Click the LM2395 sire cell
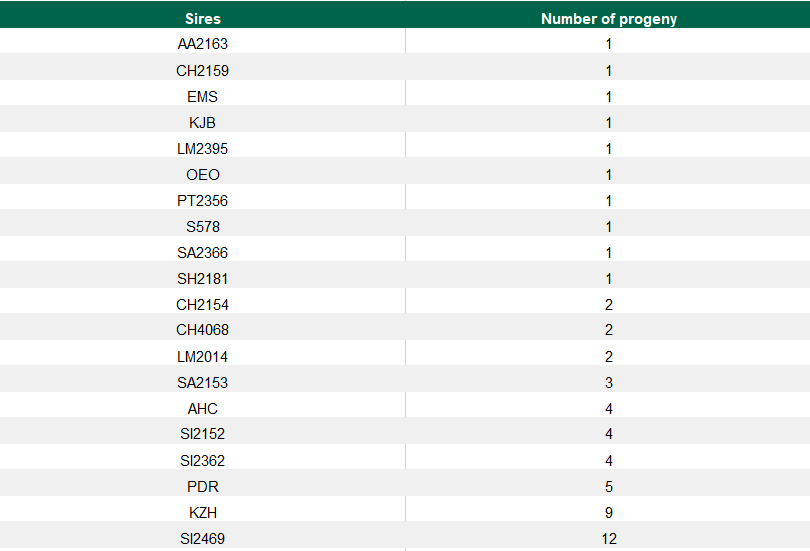Image resolution: width=810 pixels, height=551 pixels. 203,149
